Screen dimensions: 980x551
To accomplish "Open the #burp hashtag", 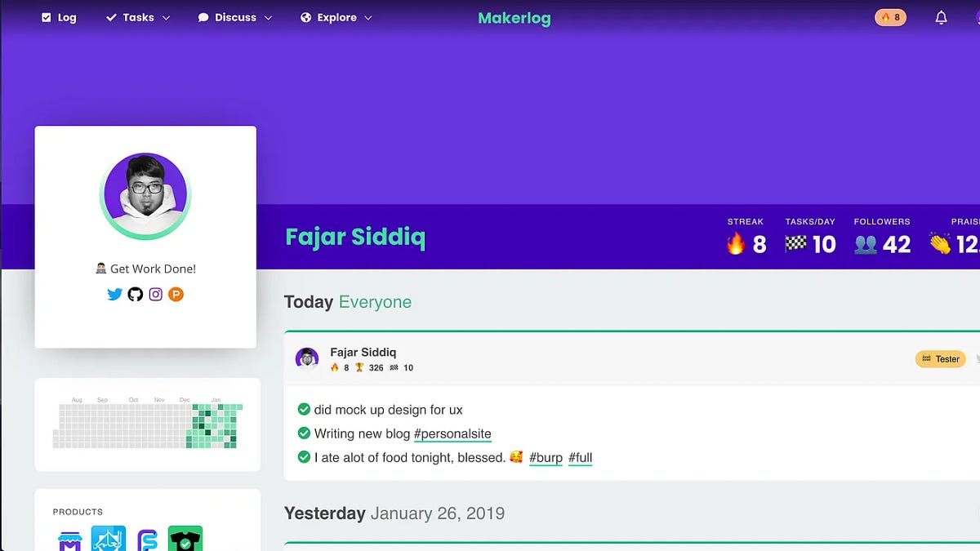I will click(546, 458).
